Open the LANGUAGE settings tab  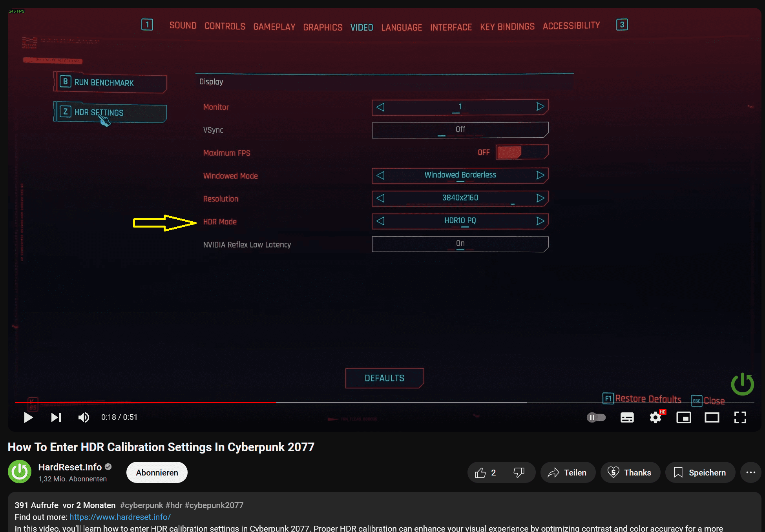click(402, 27)
